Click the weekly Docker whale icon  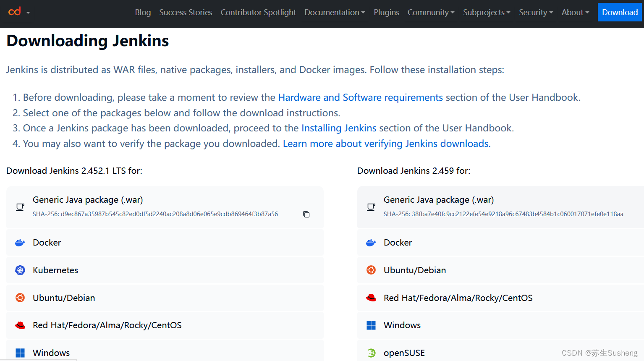[x=371, y=243]
